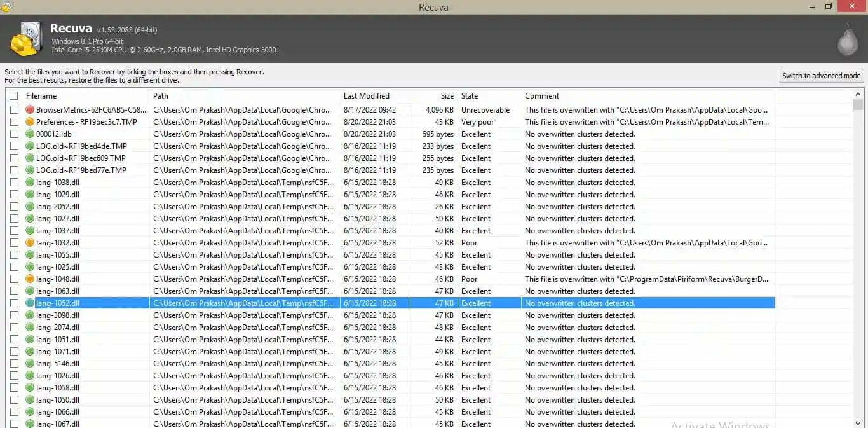Viewport: 868px width, 428px height.
Task: Check the box for lang-1066.dll
Action: 14,412
